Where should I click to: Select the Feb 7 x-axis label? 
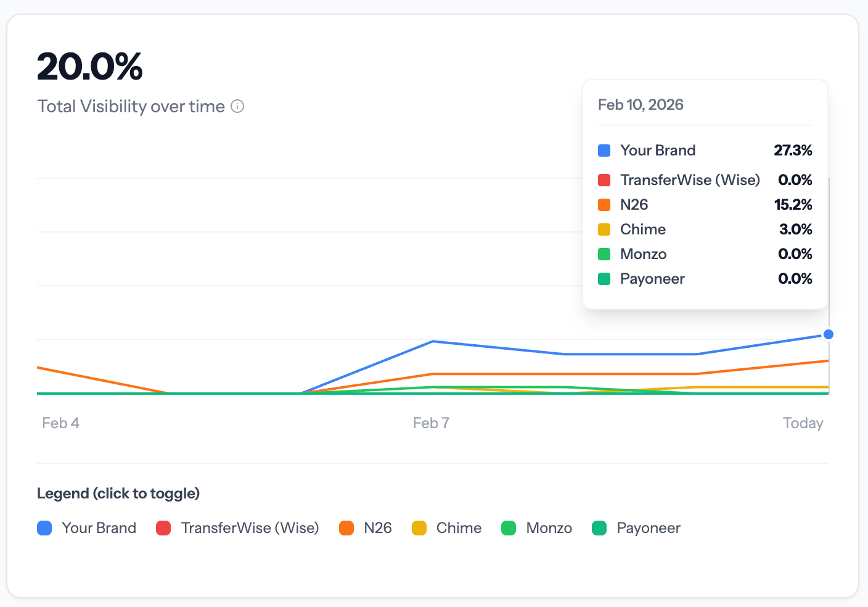click(x=431, y=423)
